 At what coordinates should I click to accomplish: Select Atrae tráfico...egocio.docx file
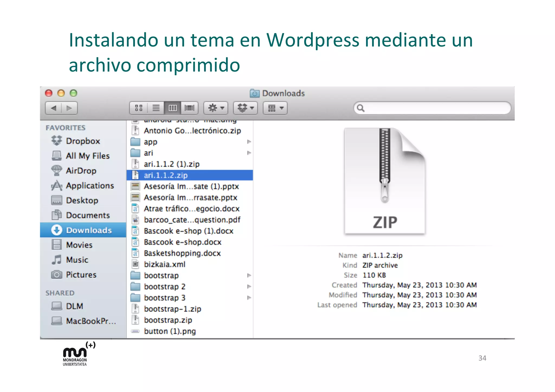point(190,209)
